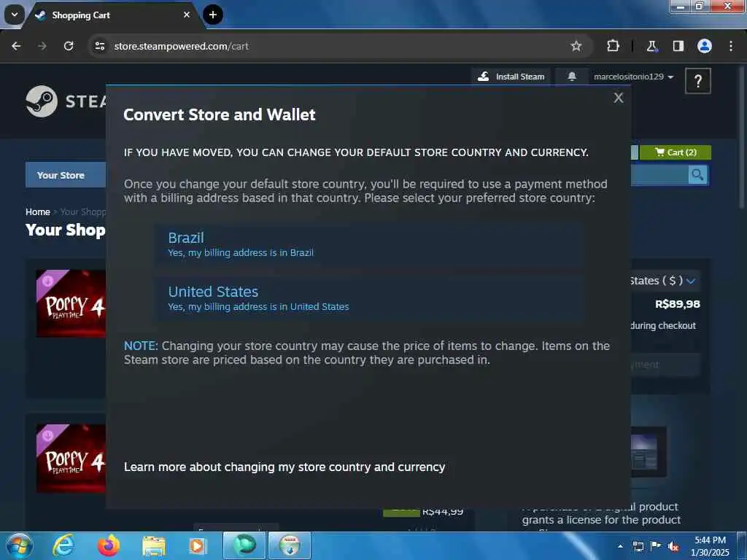747x560 pixels.
Task: Open File Explorer folder on taskbar
Action: pos(153,545)
